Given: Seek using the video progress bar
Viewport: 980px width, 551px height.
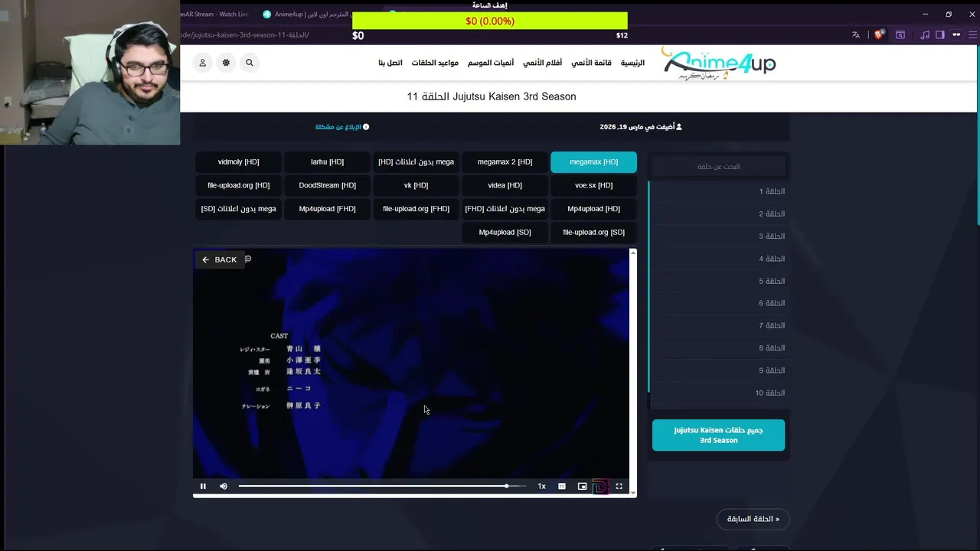Looking at the screenshot, I should [382, 486].
